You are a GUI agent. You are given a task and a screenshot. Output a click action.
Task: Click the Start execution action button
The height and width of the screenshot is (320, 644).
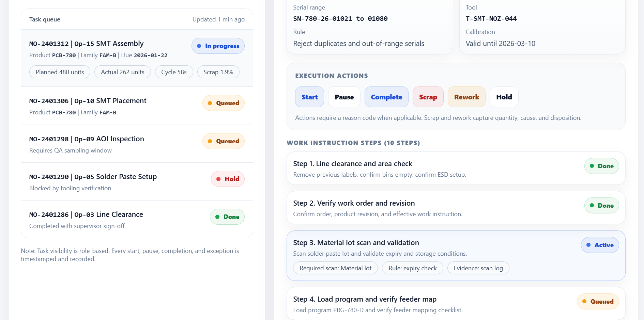pyautogui.click(x=309, y=97)
